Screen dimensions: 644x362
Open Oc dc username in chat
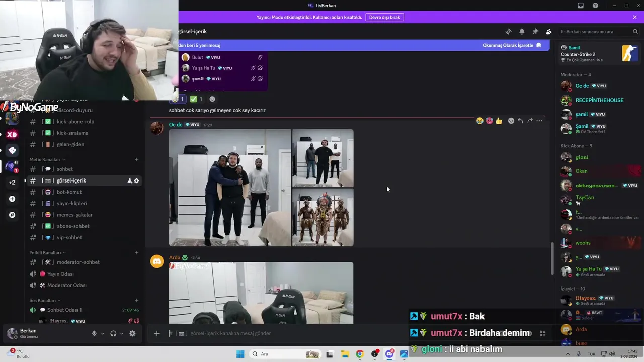click(x=176, y=125)
